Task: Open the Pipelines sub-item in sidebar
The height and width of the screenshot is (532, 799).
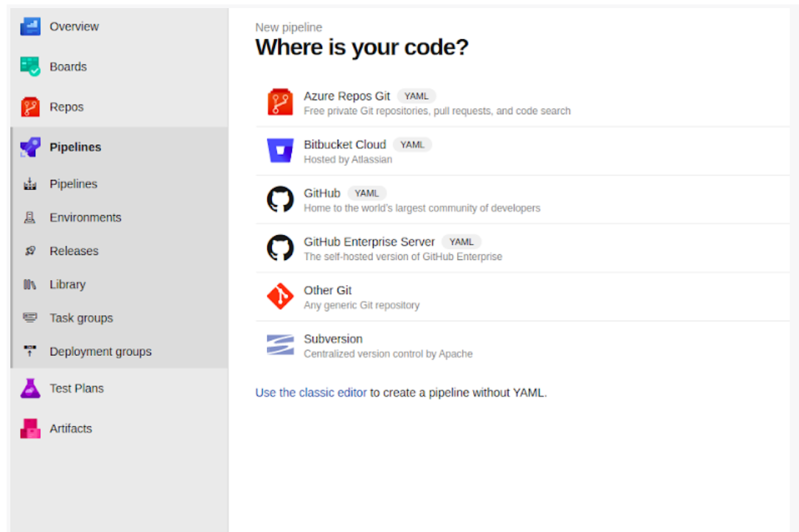Action: 73,184
